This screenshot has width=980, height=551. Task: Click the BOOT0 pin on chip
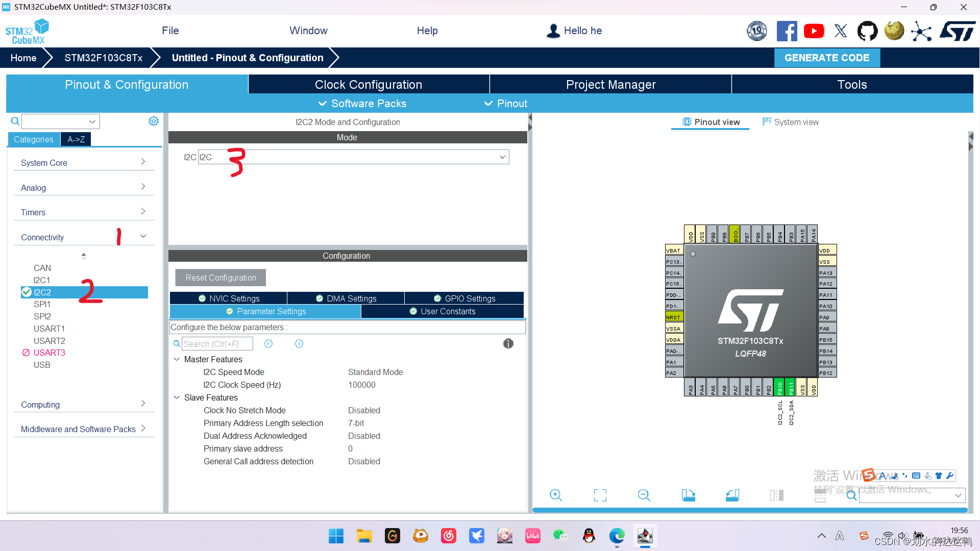coord(735,234)
